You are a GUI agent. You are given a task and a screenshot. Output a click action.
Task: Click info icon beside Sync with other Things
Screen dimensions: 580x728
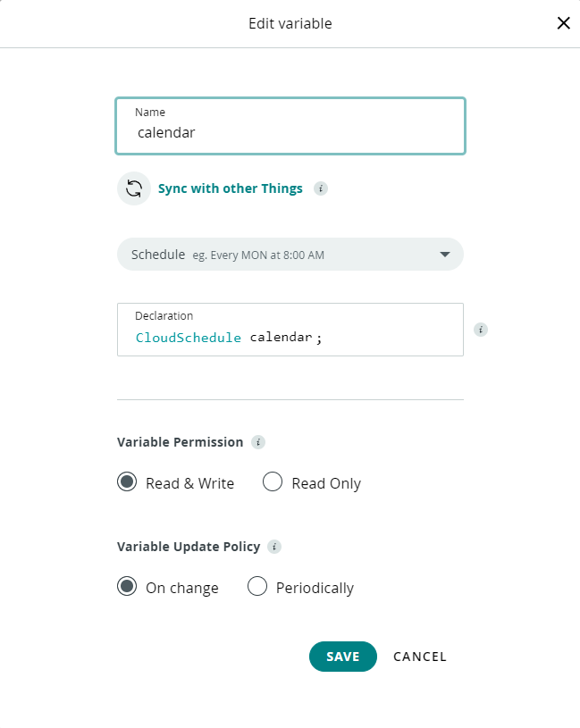321,188
